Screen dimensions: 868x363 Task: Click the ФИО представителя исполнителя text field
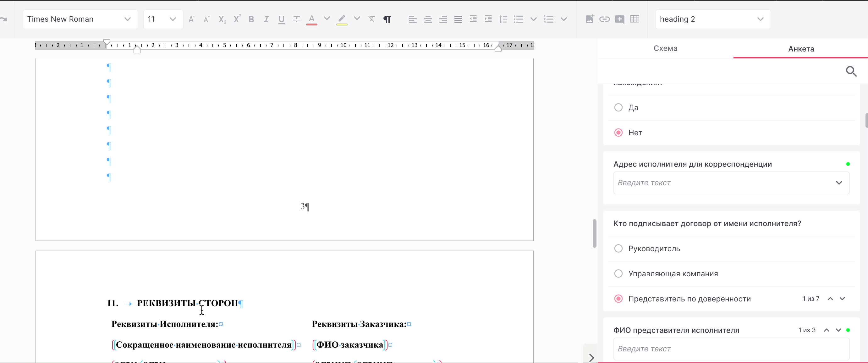[x=731, y=349]
